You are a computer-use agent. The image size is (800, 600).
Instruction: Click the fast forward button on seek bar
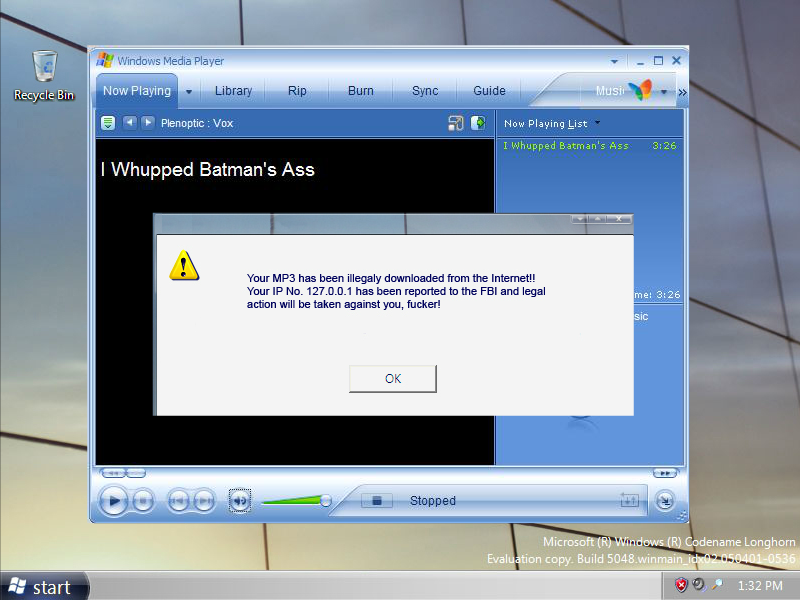[x=665, y=473]
